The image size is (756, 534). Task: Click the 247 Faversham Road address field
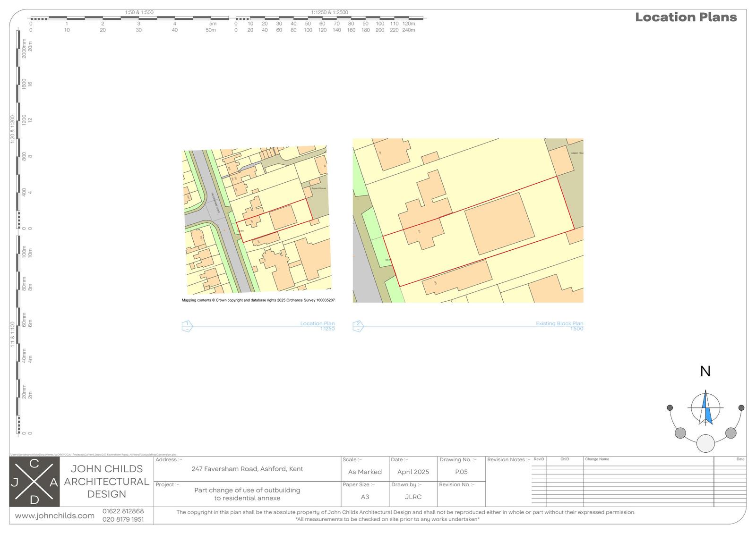[247, 469]
